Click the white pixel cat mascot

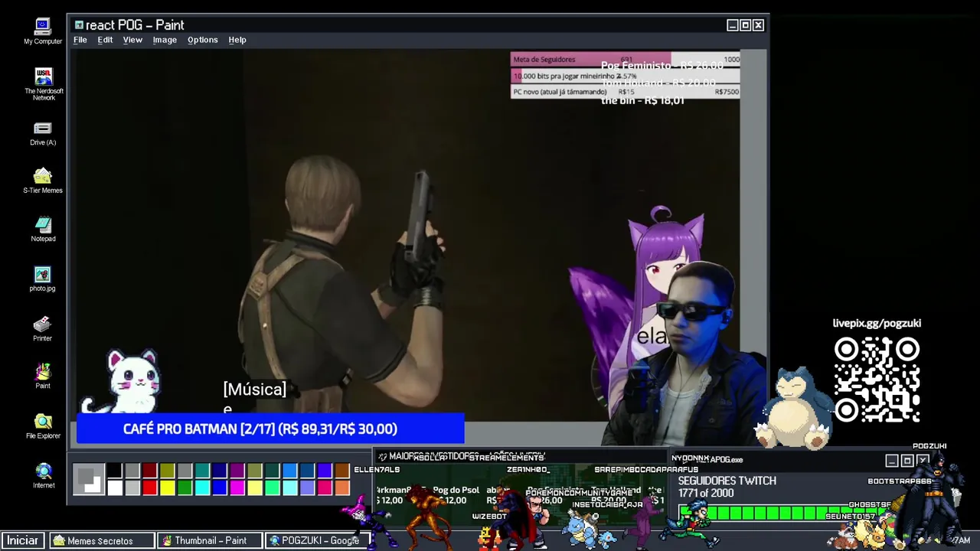pyautogui.click(x=124, y=382)
